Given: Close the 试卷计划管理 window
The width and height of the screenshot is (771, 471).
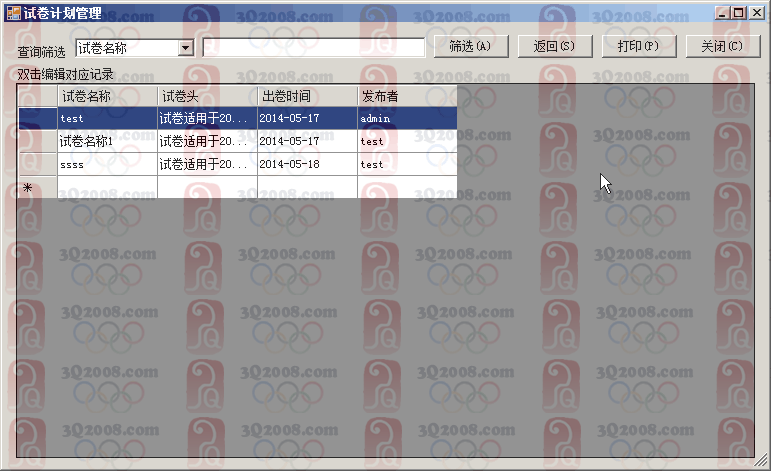Looking at the screenshot, I should click(x=756, y=13).
